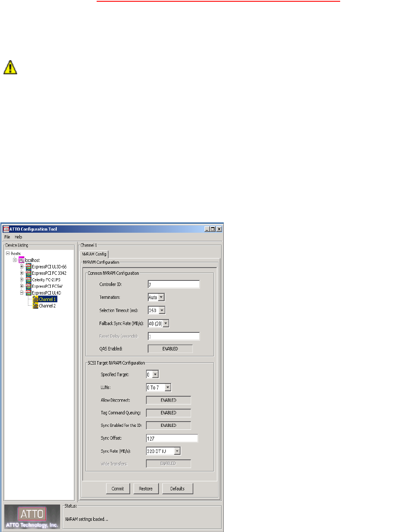Click the Reset Delay input field
This screenshot has height=532, width=402.
174,336
